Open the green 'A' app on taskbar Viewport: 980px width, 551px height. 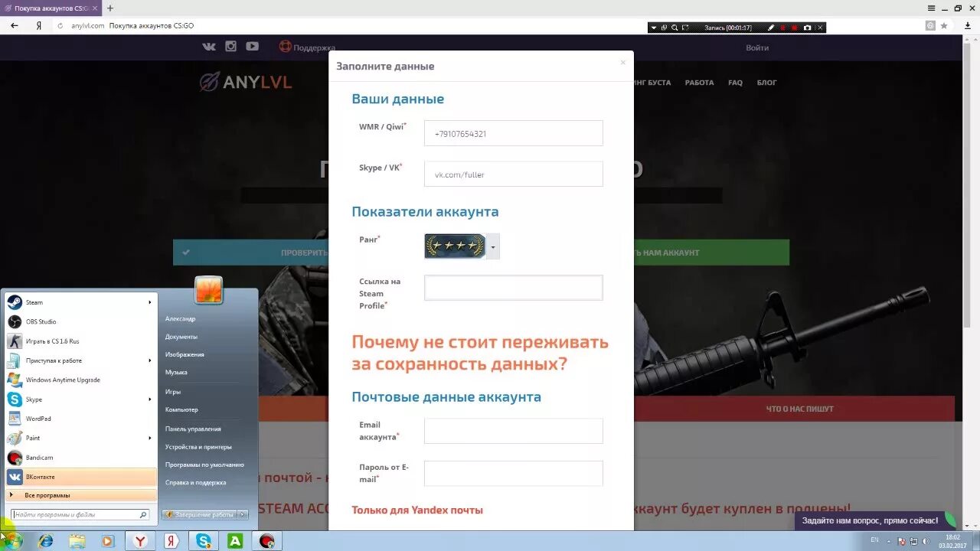235,541
